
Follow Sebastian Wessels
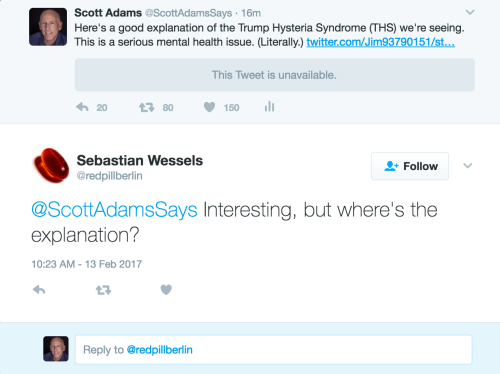pyautogui.click(x=410, y=166)
